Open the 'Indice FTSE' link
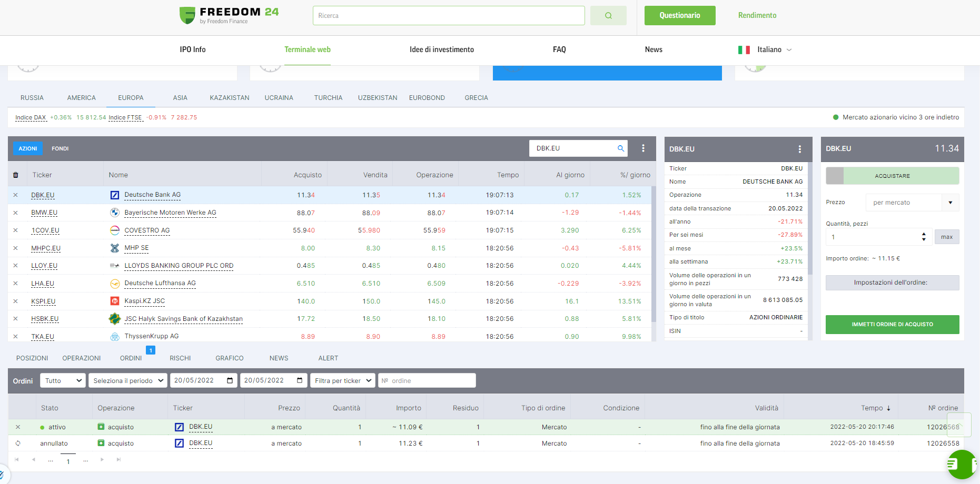The height and width of the screenshot is (484, 980). 125,117
